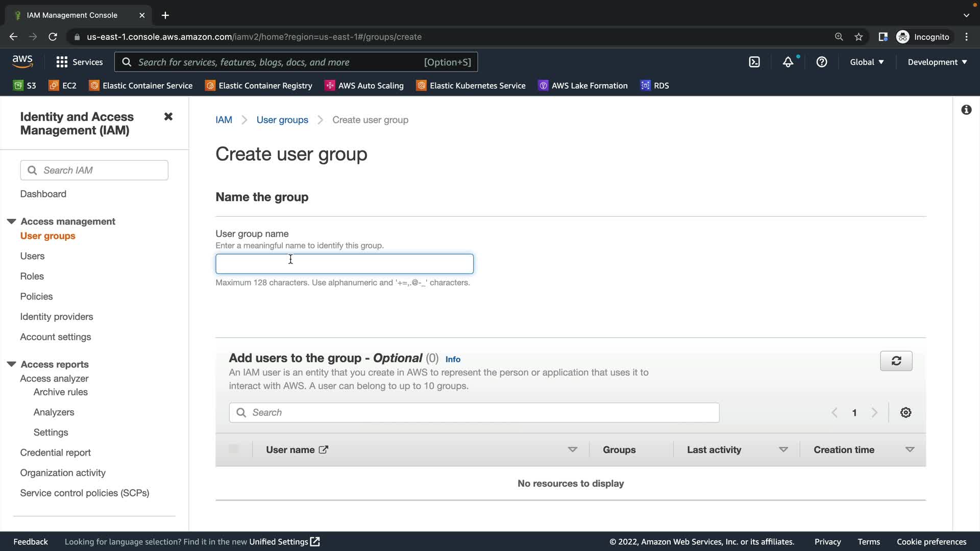The height and width of the screenshot is (551, 980).
Task: Click the help question mark icon
Action: (x=821, y=62)
